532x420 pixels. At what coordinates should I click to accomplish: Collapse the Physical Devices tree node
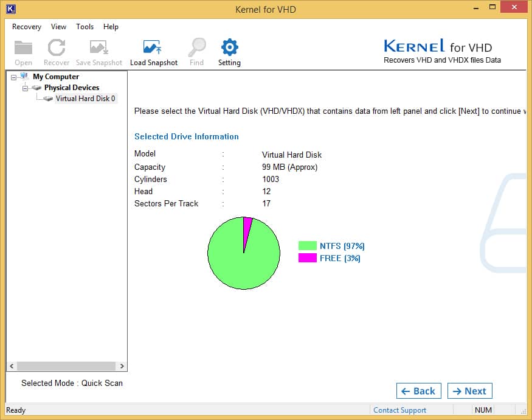point(26,88)
